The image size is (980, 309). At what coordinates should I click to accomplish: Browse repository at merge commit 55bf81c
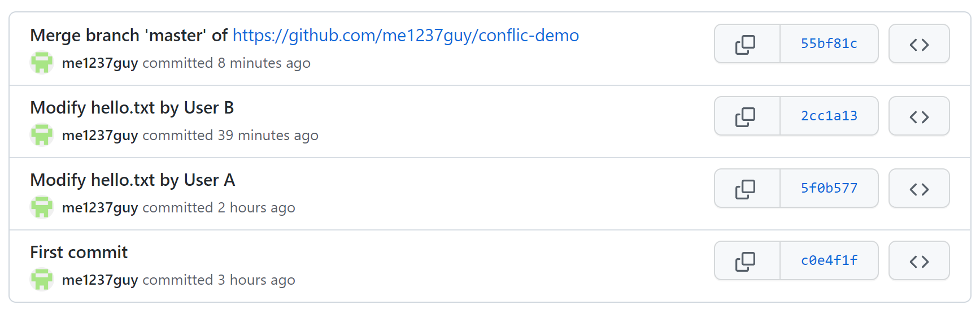(x=919, y=43)
